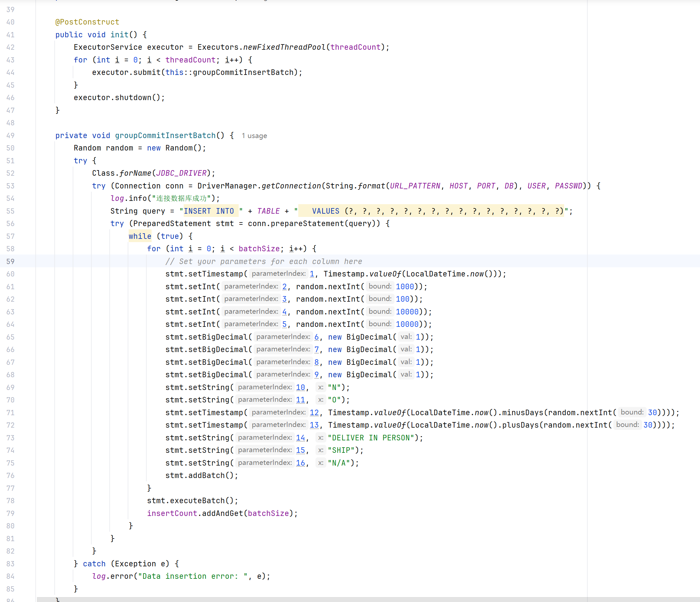The height and width of the screenshot is (602, 700).
Task: Click the horizontal scrollbar at the editor bottom
Action: coord(368,599)
